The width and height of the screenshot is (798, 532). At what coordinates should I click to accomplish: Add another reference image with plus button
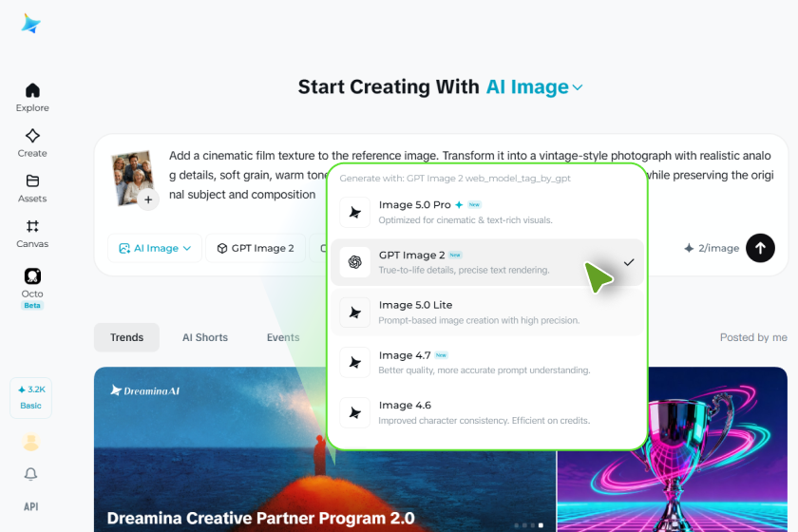(148, 199)
